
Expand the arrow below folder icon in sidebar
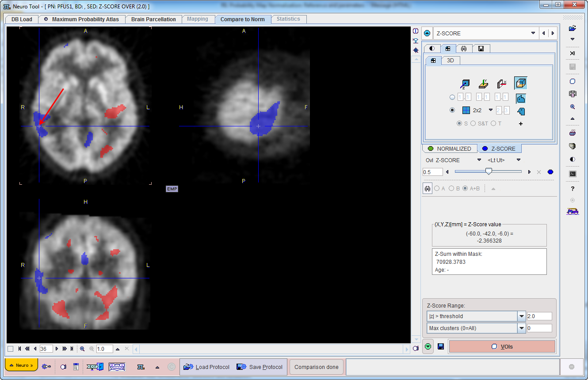[x=573, y=39]
